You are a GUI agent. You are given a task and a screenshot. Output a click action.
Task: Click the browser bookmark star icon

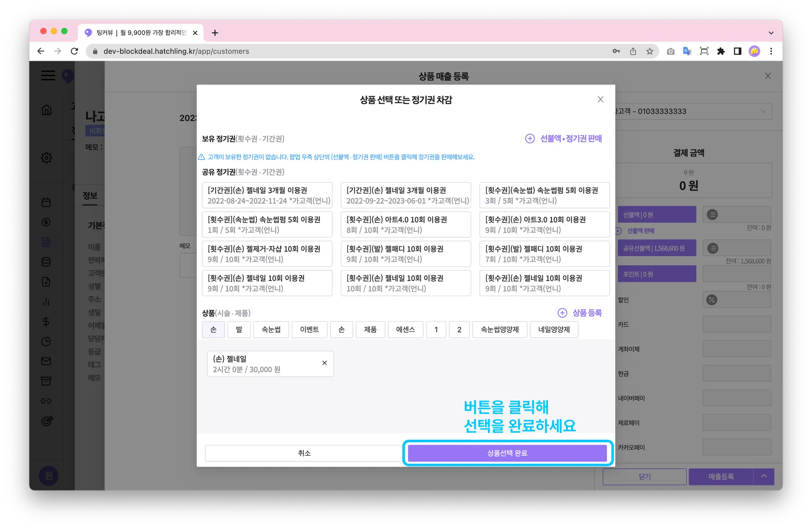pos(649,51)
